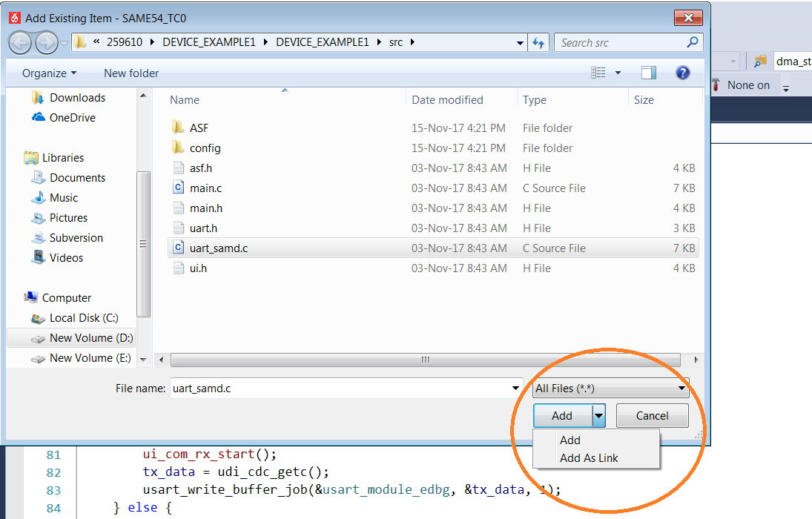Click horizontal scrollbar right arrow
This screenshot has width=812, height=519.
point(696,360)
